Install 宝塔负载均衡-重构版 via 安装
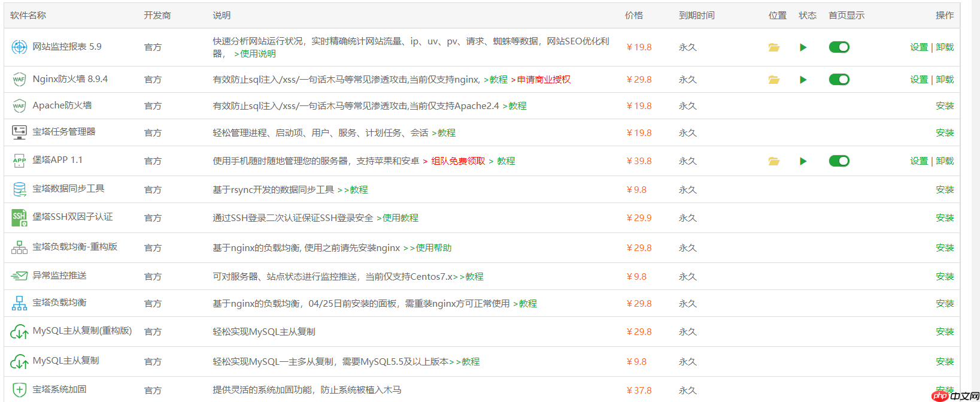 click(x=945, y=248)
